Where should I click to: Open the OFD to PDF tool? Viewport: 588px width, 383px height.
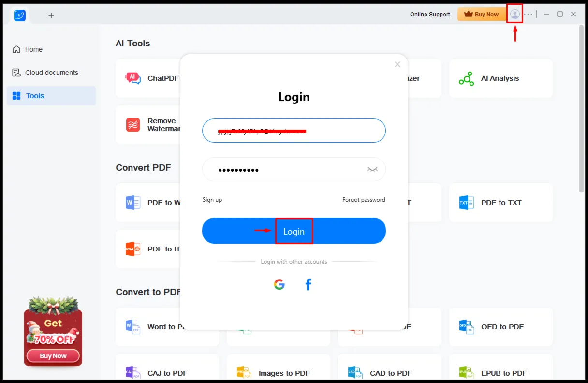pyautogui.click(x=501, y=327)
